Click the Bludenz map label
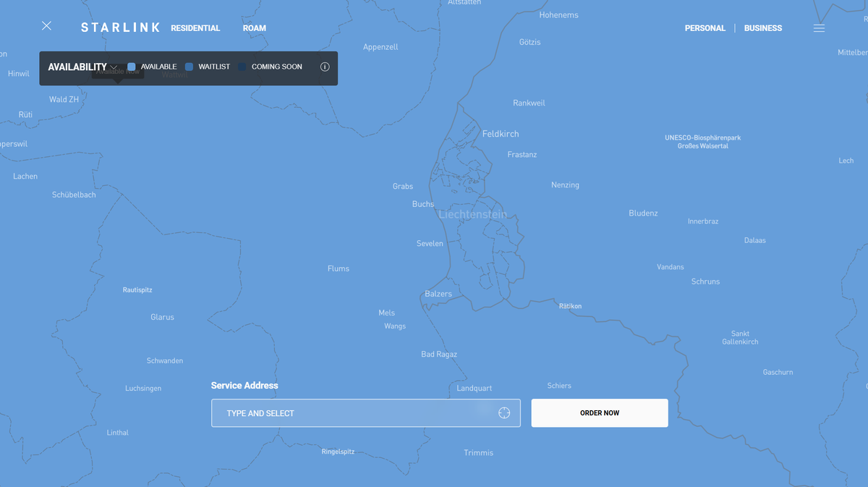Viewport: 868px width, 487px height. (x=643, y=213)
